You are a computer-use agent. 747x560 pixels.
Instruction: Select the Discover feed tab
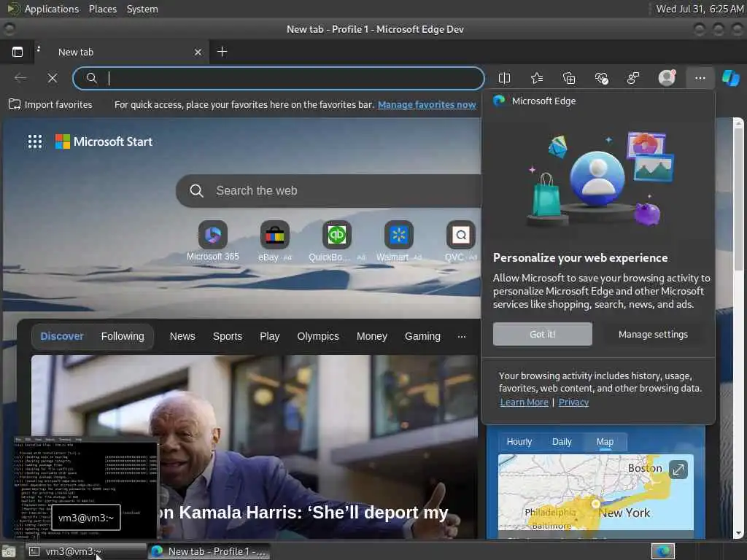62,336
